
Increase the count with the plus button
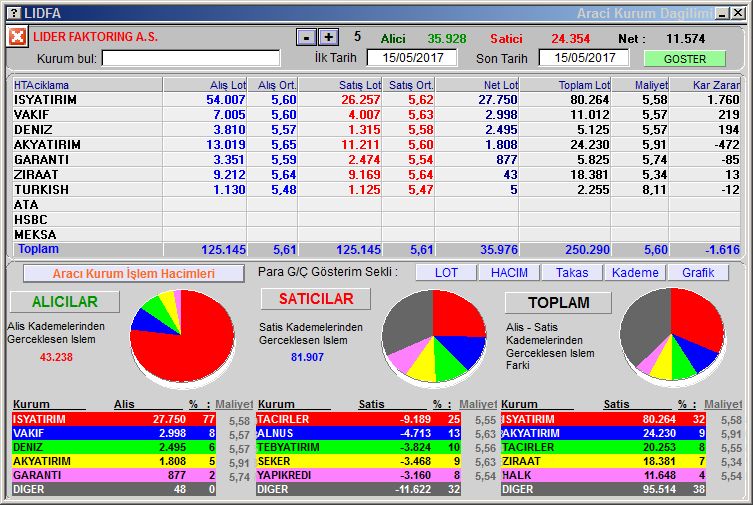point(328,37)
